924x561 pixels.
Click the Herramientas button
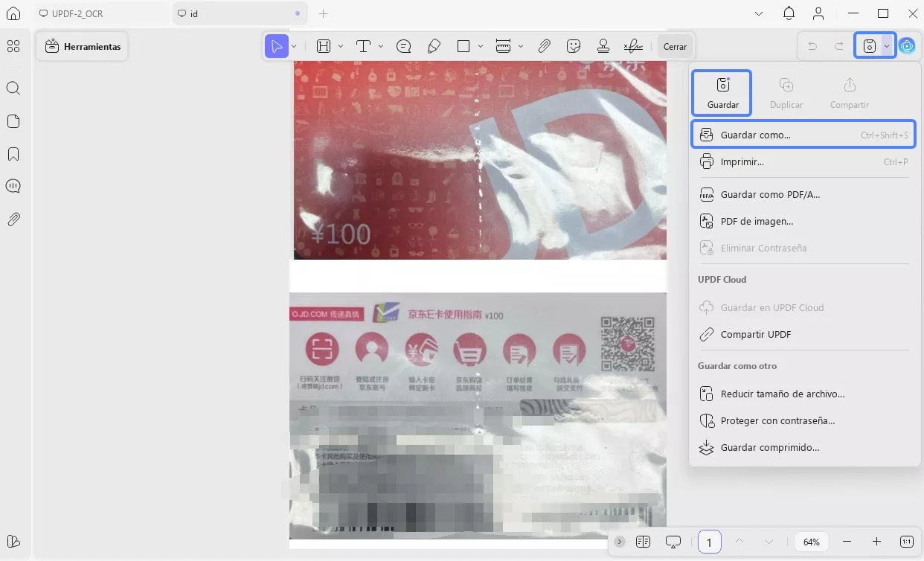pos(82,46)
